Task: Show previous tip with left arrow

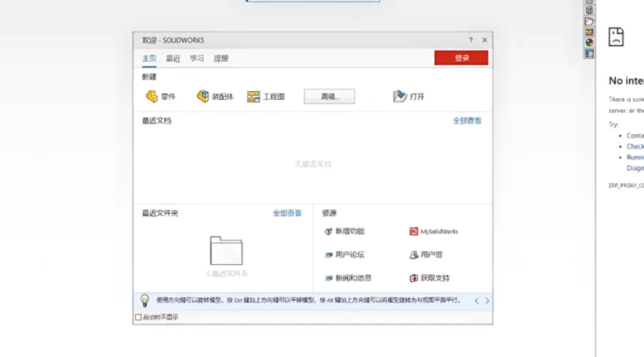Action: pos(476,301)
